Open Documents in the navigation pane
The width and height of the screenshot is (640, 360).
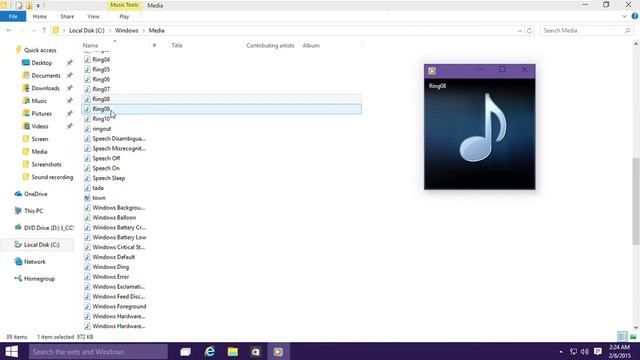click(x=46, y=76)
